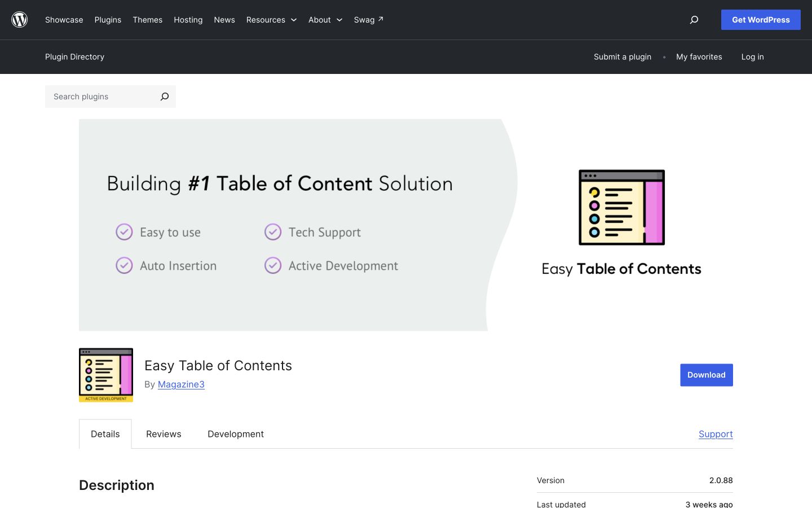The width and height of the screenshot is (812, 508).
Task: Open the Themes menu item
Action: (148, 20)
